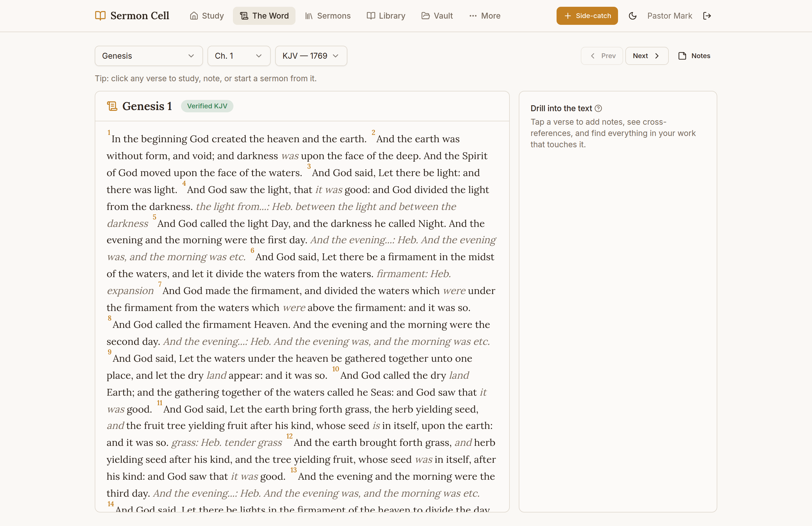This screenshot has width=812, height=526.
Task: Select The Word tab
Action: coord(264,16)
